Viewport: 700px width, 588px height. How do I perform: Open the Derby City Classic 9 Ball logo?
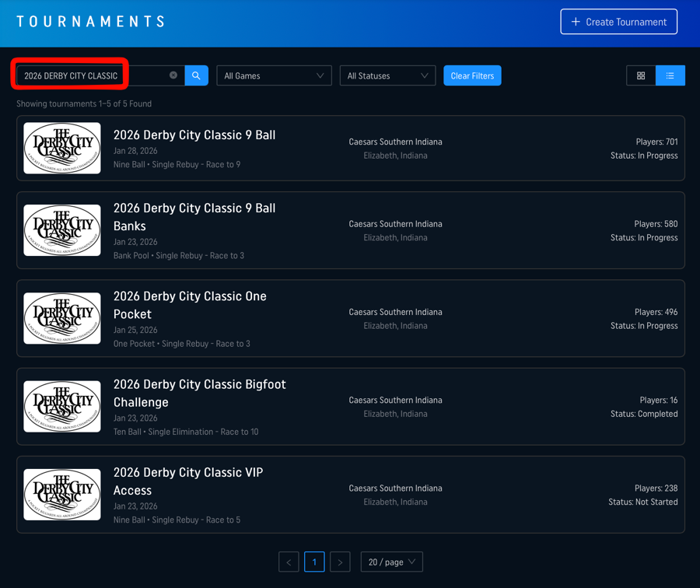click(62, 148)
